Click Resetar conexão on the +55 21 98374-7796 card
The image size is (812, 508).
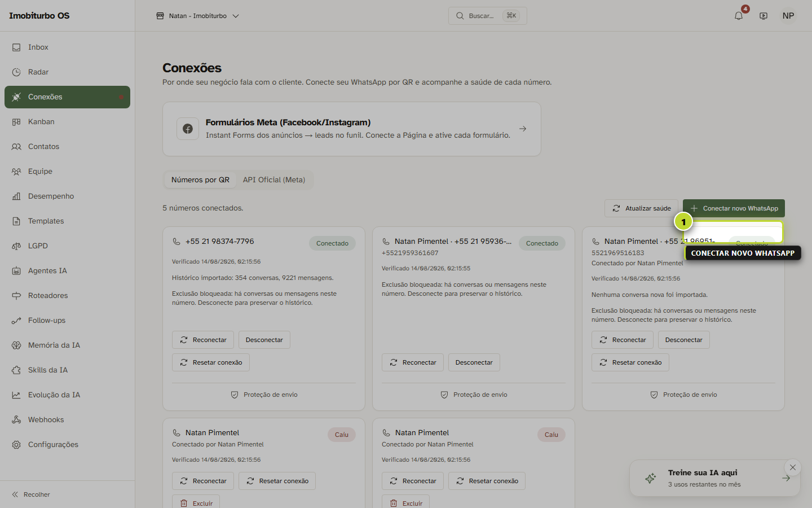click(x=211, y=362)
